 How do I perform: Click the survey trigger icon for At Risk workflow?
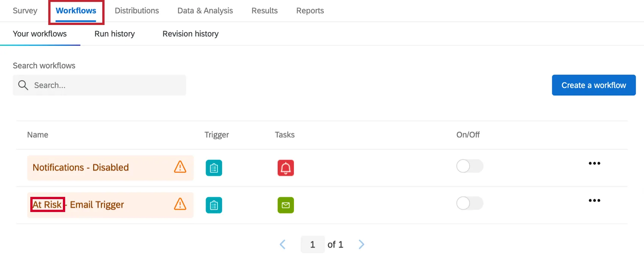(214, 205)
